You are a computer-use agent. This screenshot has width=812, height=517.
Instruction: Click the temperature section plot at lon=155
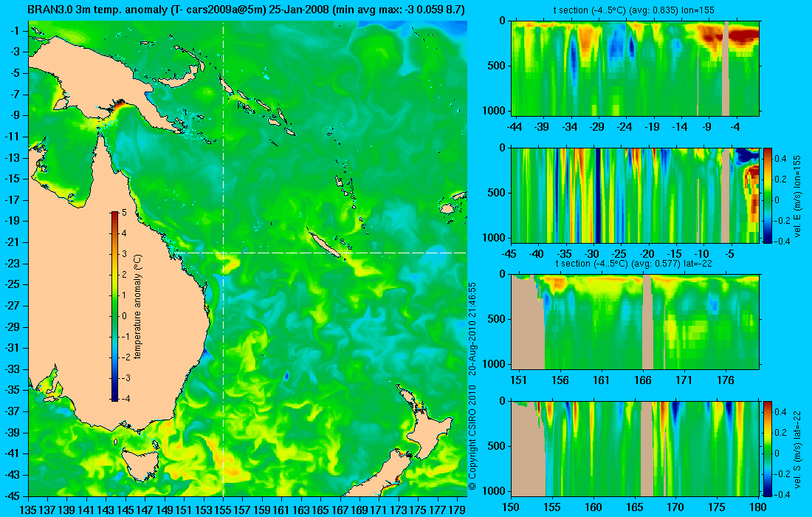(635, 69)
